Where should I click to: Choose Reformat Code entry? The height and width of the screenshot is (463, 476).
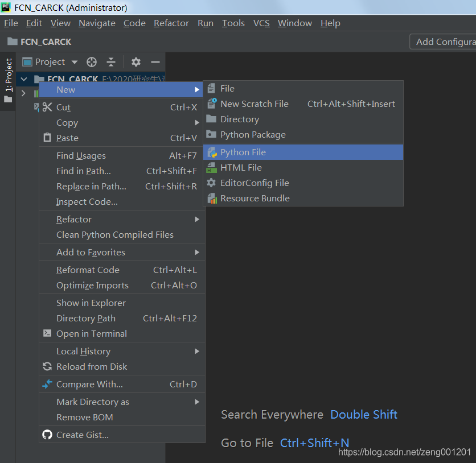[x=122, y=270]
